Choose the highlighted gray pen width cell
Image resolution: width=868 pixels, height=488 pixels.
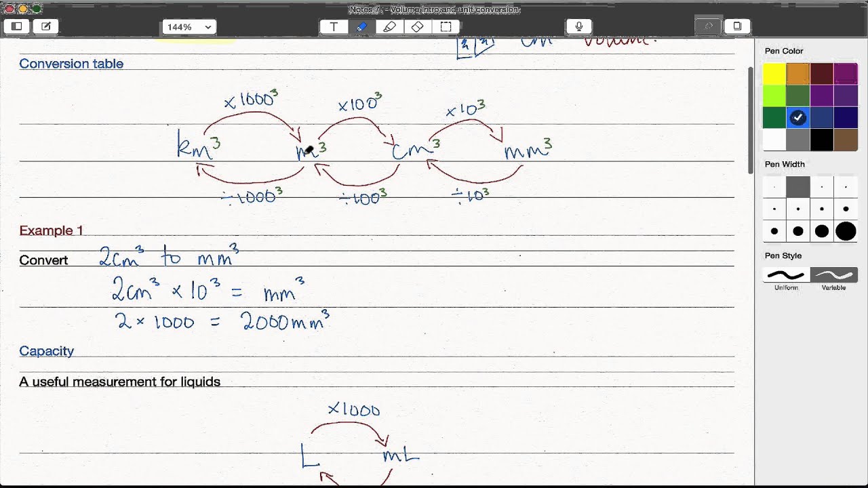798,186
